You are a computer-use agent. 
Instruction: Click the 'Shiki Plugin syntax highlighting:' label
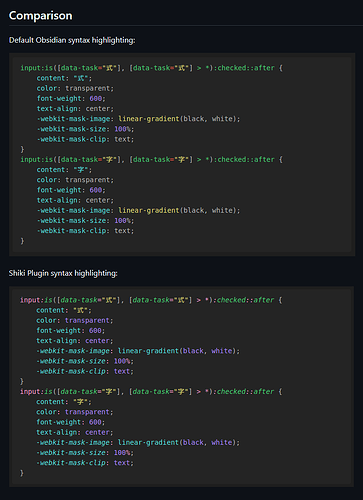tap(63, 273)
